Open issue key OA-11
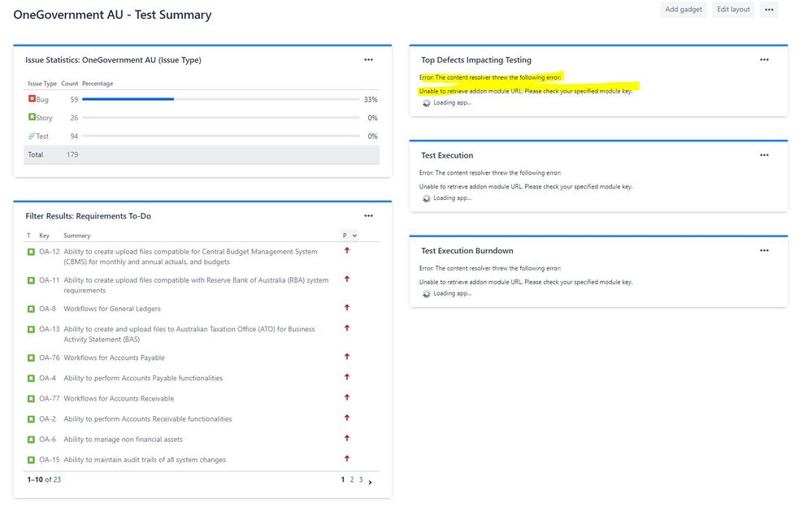812x511 pixels. [x=50, y=280]
